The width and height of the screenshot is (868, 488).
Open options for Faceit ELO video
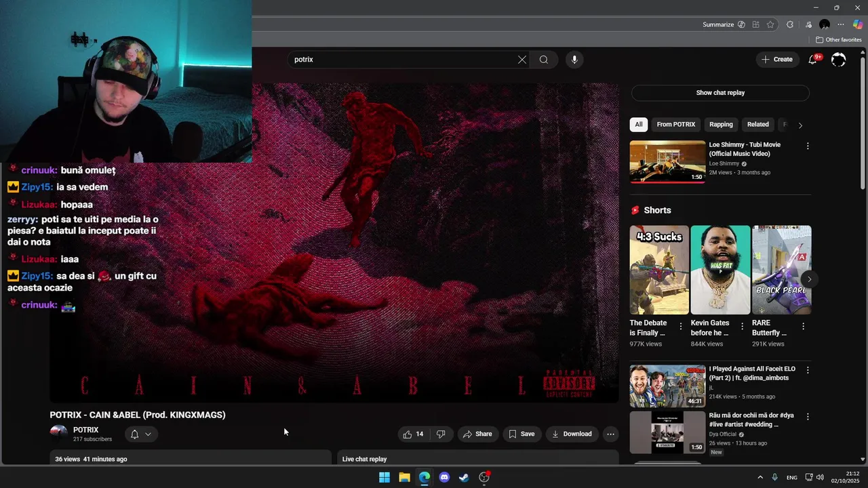pyautogui.click(x=807, y=370)
